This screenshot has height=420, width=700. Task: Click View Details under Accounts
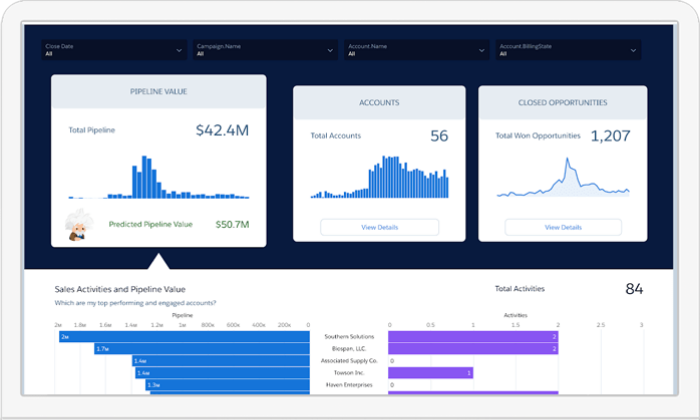pyautogui.click(x=379, y=227)
